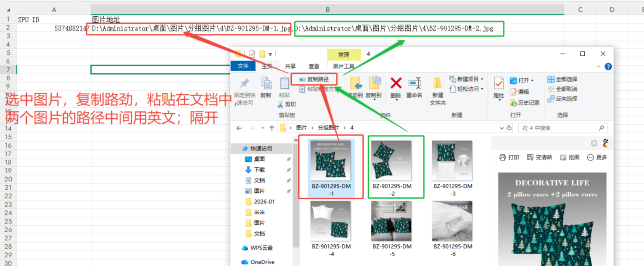Click the red 删除 X icon
This screenshot has width=644, height=266.
[396, 83]
